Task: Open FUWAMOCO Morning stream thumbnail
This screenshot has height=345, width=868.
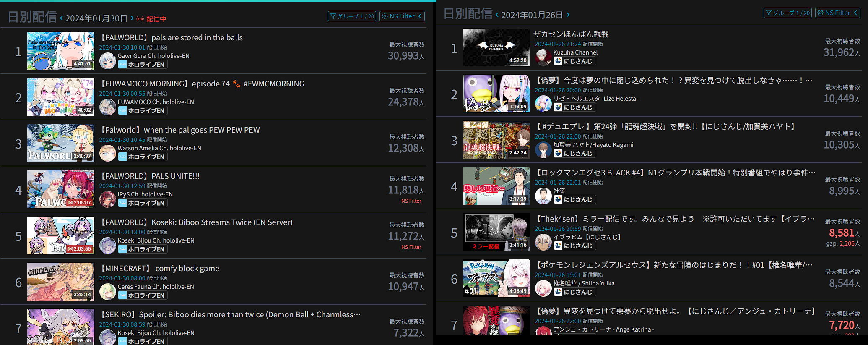Action: point(61,97)
